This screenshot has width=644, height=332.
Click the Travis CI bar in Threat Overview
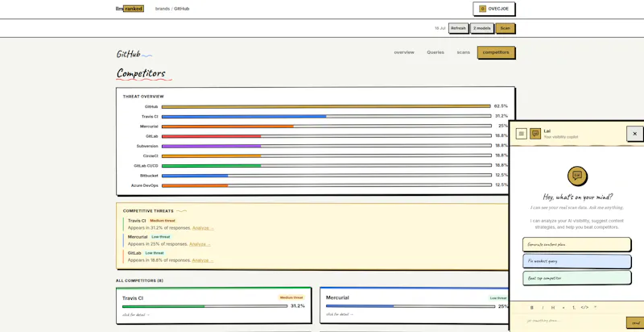click(x=327, y=116)
